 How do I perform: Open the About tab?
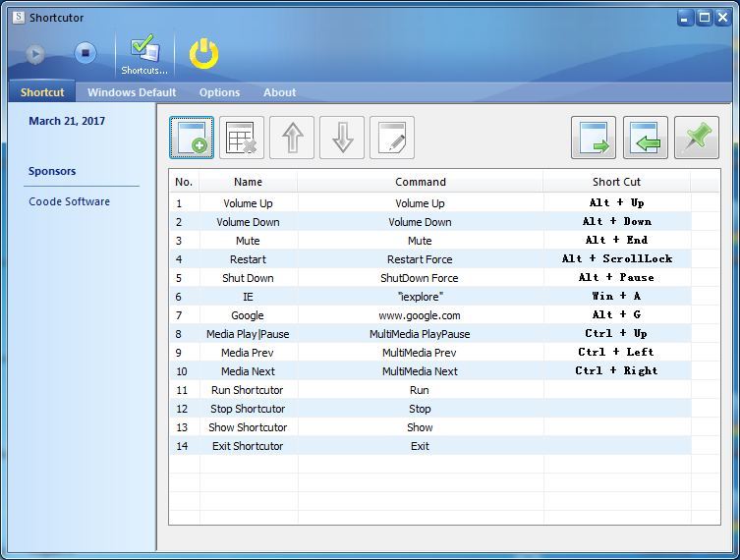279,92
